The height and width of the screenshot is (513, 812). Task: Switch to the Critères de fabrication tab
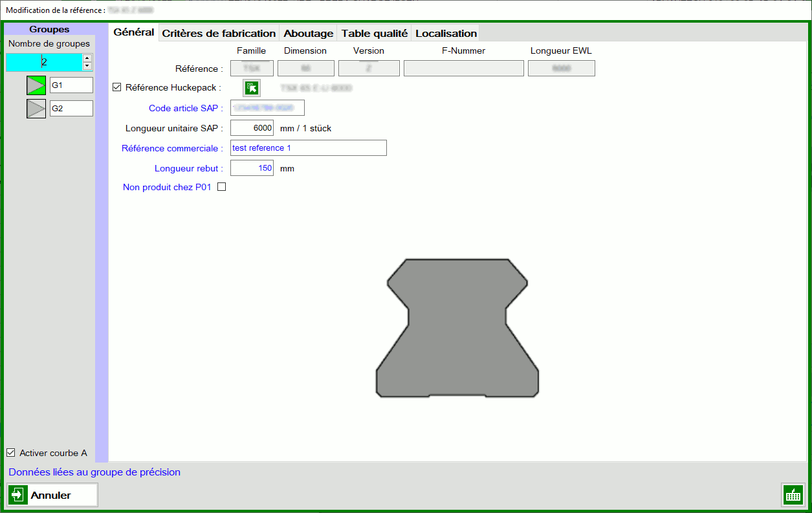pos(218,32)
